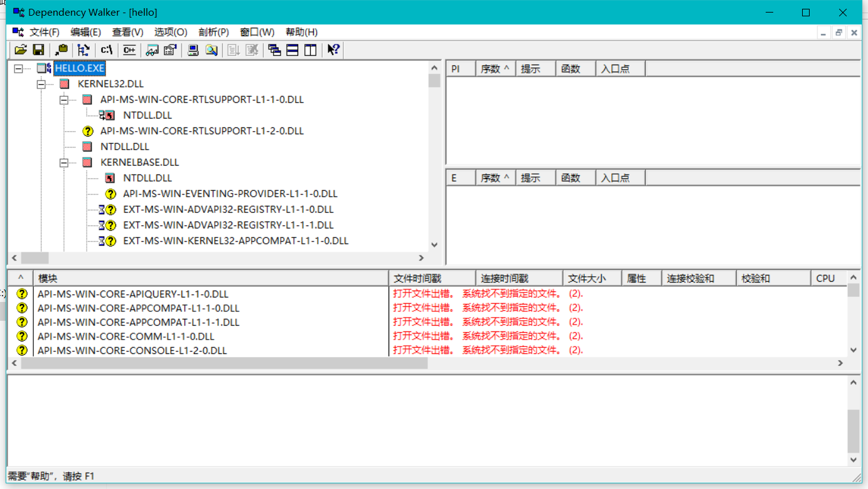Collapse the HELLO.EXE root tree node

[x=18, y=68]
